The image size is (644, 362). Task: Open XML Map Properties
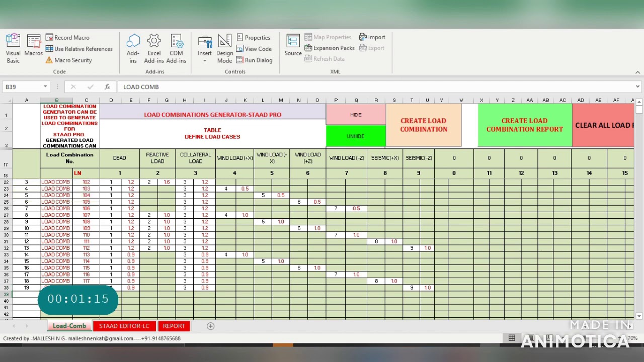pyautogui.click(x=328, y=37)
